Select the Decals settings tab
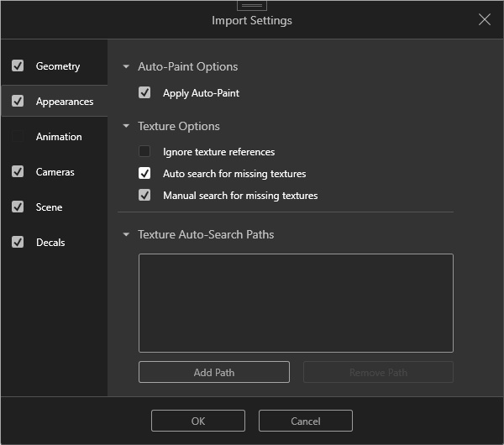 [x=50, y=243]
